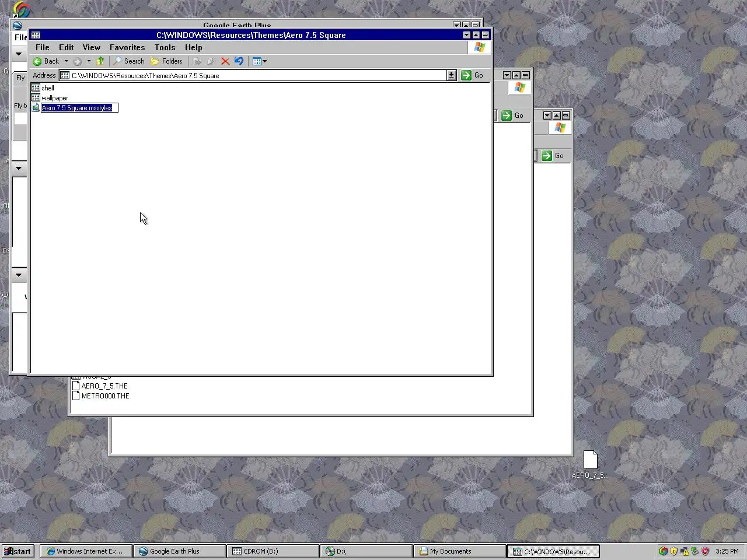747x560 pixels.
Task: Open the Favorites menu
Action: [x=127, y=47]
